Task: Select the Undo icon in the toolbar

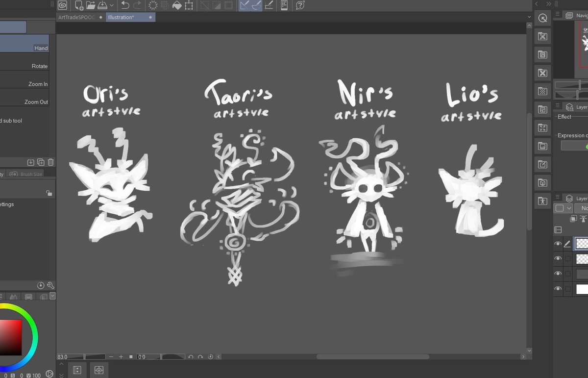Action: pyautogui.click(x=124, y=6)
